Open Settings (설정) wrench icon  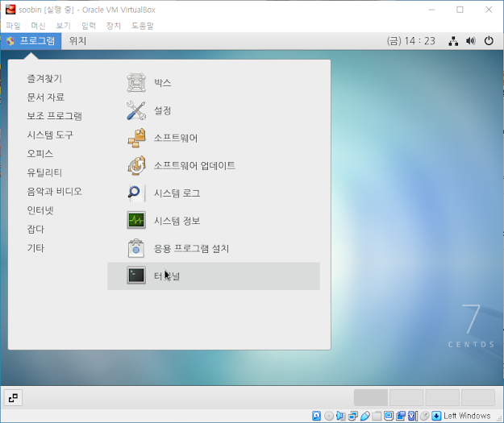click(x=136, y=110)
